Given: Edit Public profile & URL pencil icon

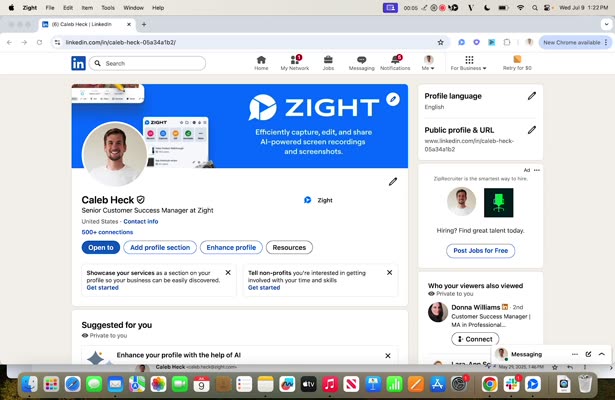Looking at the screenshot, I should [x=531, y=130].
